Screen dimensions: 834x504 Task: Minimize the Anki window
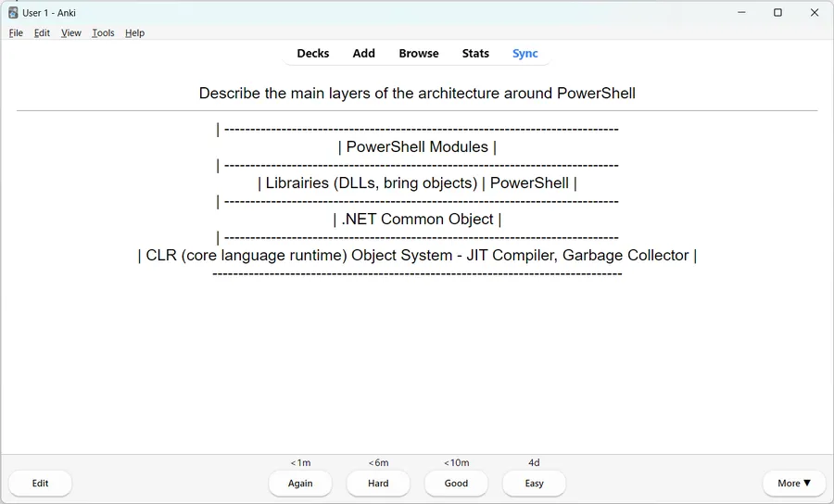point(741,12)
